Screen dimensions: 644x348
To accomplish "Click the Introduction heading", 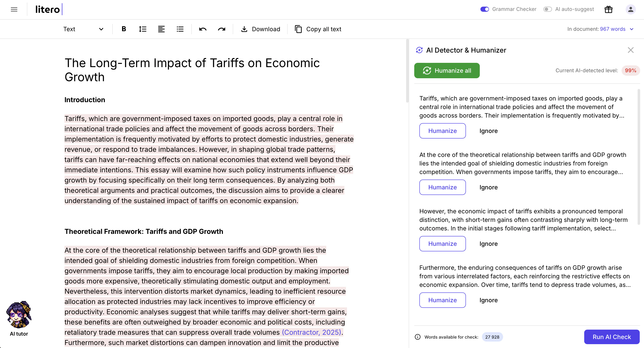I will point(85,100).
